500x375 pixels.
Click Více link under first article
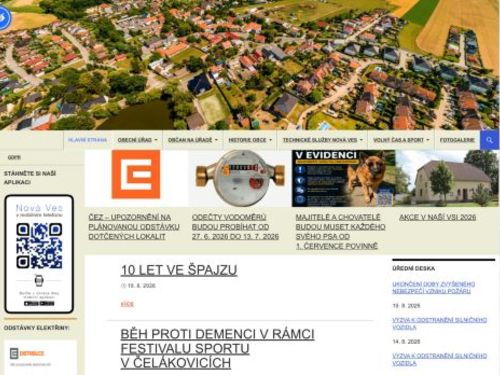click(127, 304)
